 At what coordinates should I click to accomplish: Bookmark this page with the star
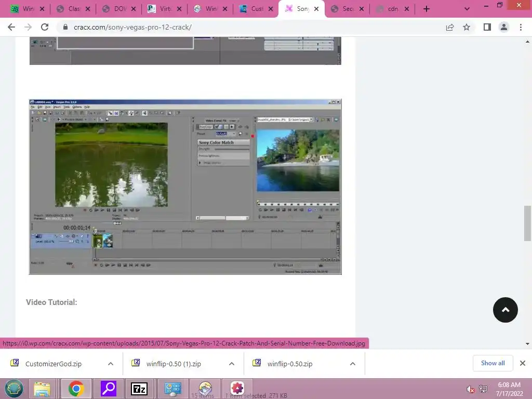click(467, 27)
